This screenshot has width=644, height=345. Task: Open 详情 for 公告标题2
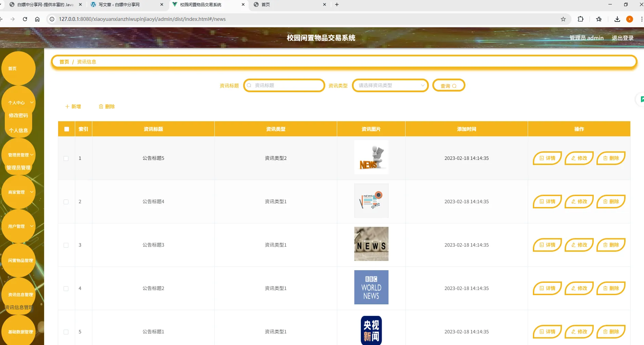[x=547, y=288]
